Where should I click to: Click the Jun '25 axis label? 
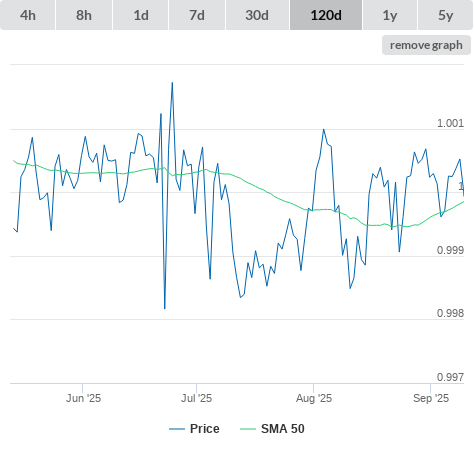(83, 398)
